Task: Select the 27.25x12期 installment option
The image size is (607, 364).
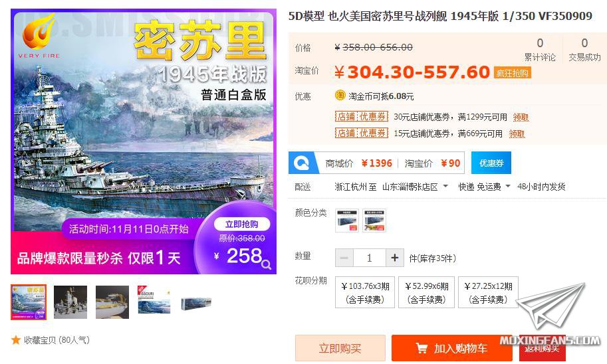Action: 488,292
